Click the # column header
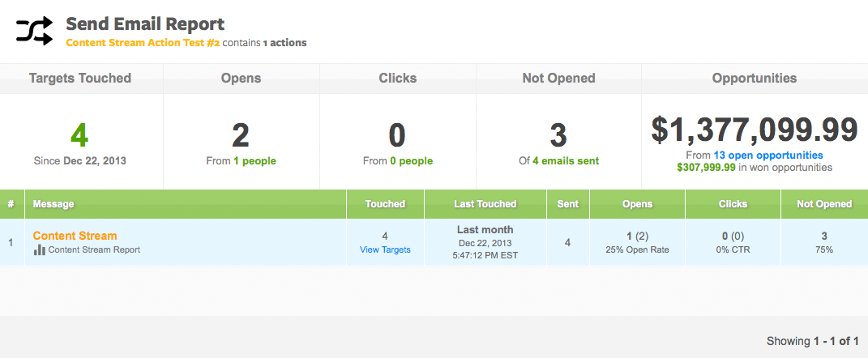The height and width of the screenshot is (358, 868). [x=11, y=204]
